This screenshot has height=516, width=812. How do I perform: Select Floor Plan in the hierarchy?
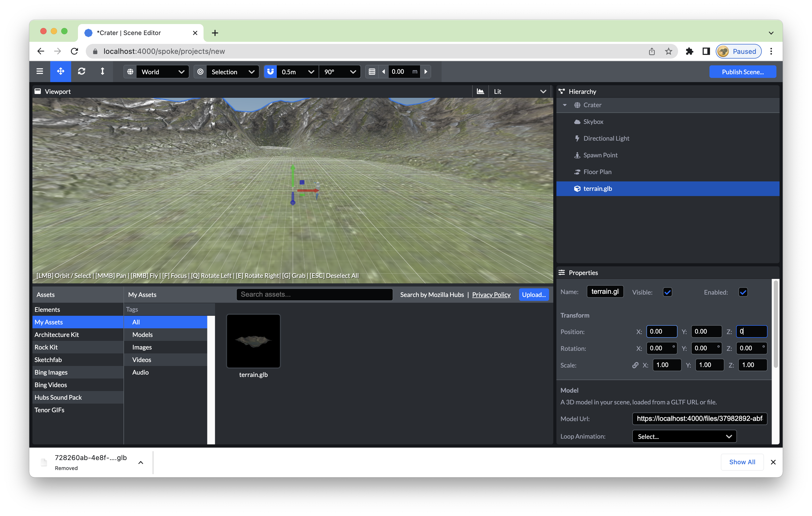click(x=668, y=172)
